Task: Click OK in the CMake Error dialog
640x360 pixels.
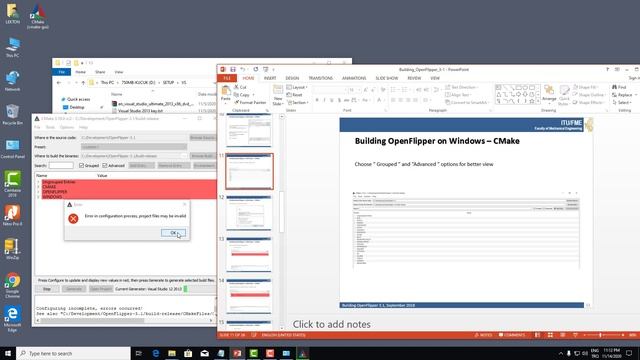Action: 173,233
